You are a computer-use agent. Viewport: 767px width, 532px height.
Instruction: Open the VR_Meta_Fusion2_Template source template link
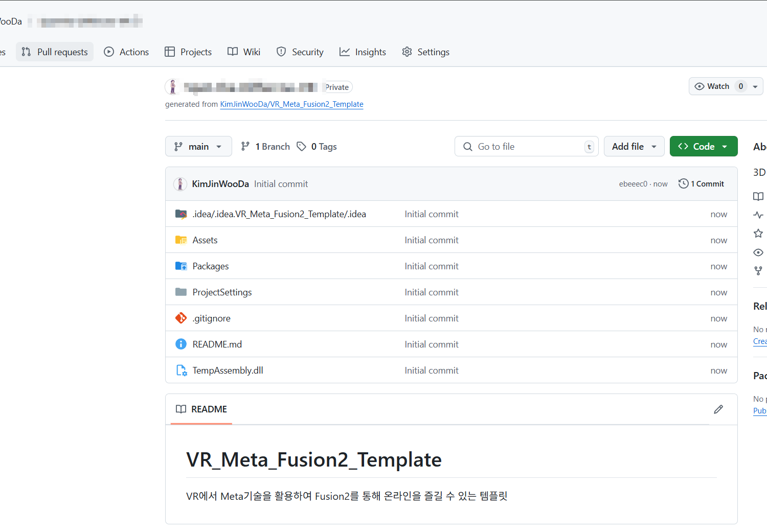(291, 104)
